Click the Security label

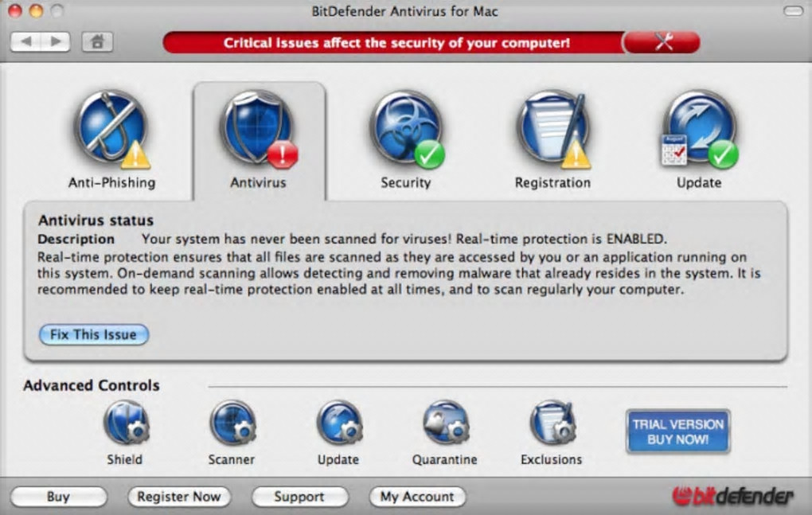click(x=406, y=183)
